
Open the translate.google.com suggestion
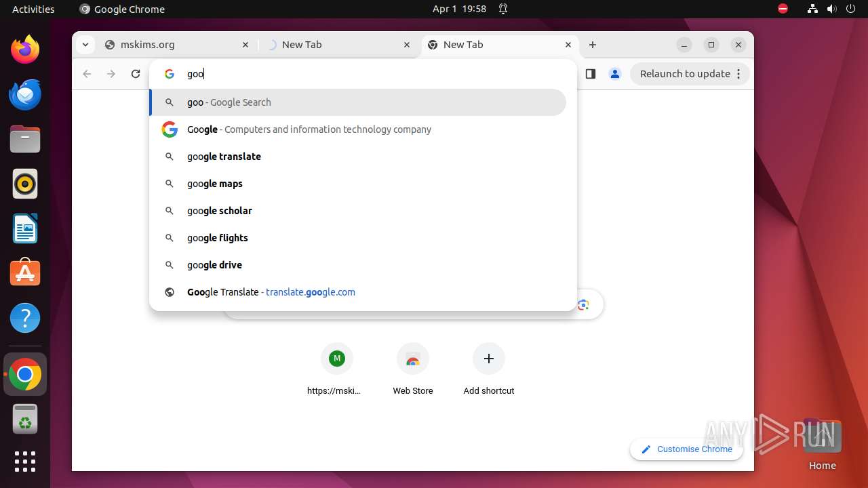pyautogui.click(x=357, y=292)
